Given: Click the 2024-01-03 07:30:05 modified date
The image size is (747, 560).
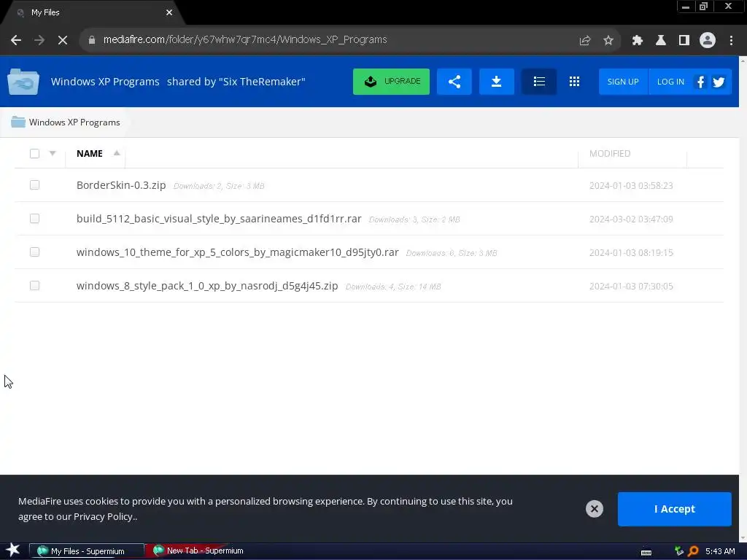Looking at the screenshot, I should (x=631, y=286).
